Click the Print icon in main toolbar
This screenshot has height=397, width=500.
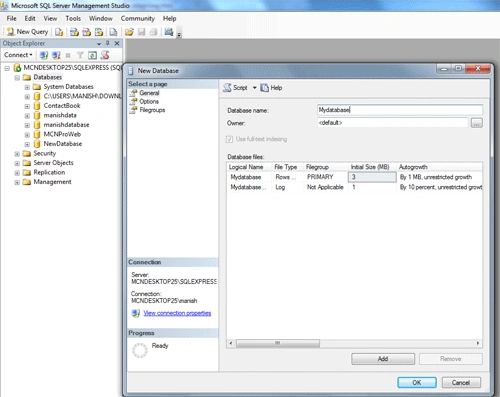pos(153,32)
